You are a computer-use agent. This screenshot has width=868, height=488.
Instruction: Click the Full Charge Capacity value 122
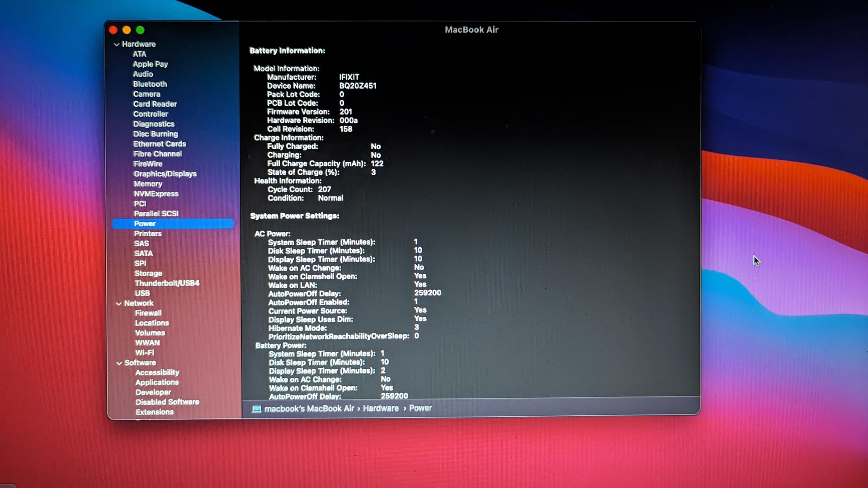coord(377,164)
